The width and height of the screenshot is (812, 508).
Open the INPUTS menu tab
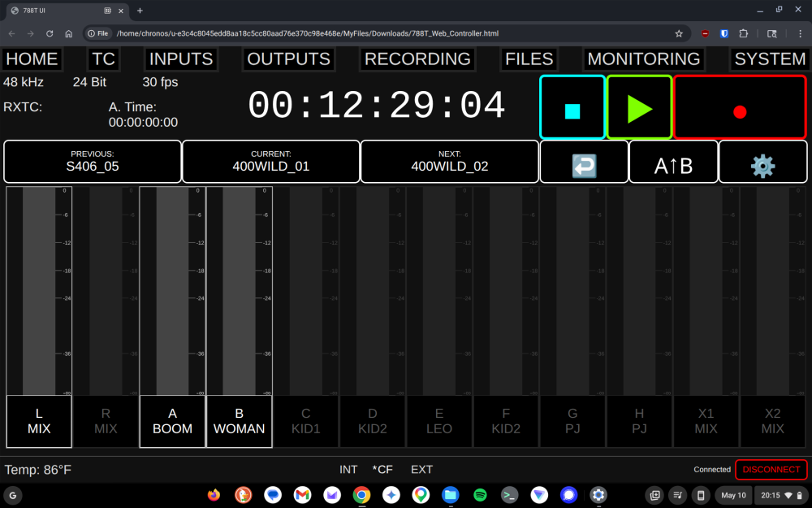[181, 59]
